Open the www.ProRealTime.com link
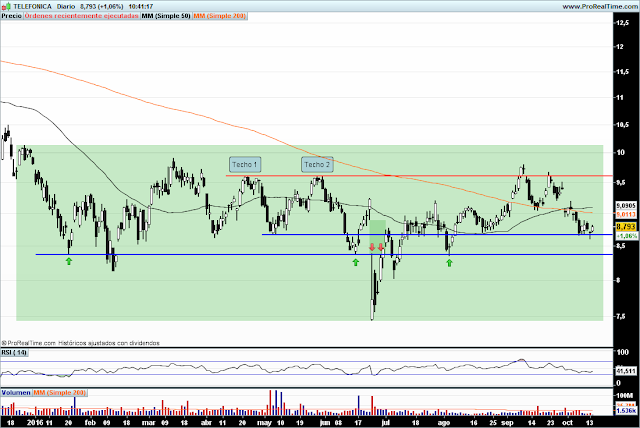Screen dimensions: 640x428 point(600,7)
